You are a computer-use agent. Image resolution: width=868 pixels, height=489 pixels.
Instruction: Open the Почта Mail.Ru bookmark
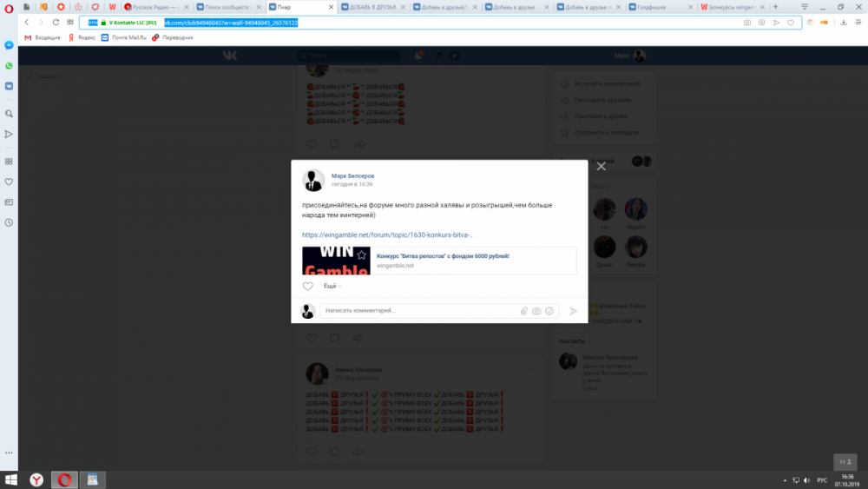[x=124, y=37]
